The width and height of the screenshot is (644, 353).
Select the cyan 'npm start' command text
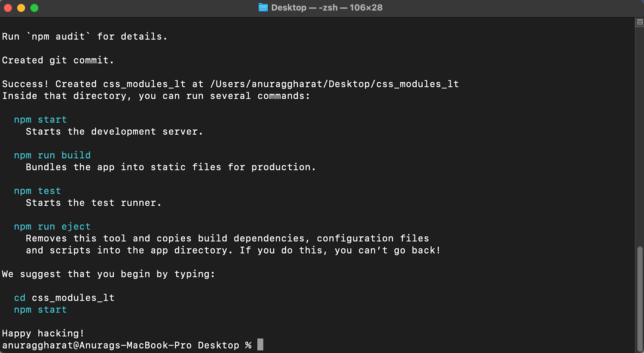pos(40,120)
